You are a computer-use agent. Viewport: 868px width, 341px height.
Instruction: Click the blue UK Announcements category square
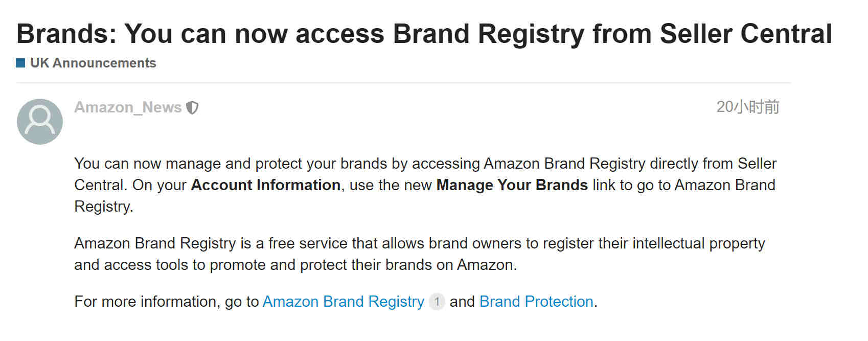pos(20,63)
